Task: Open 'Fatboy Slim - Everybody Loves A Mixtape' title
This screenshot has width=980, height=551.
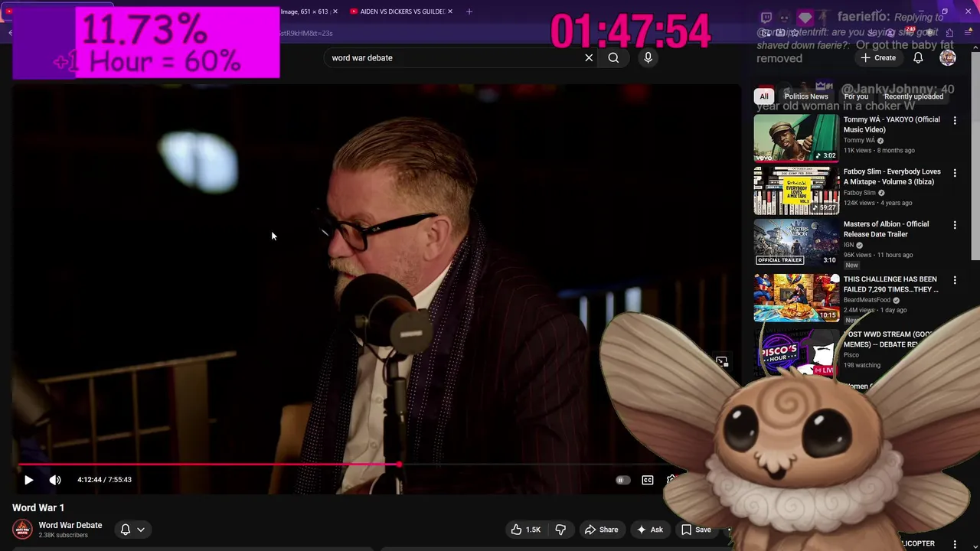Action: coord(892,177)
